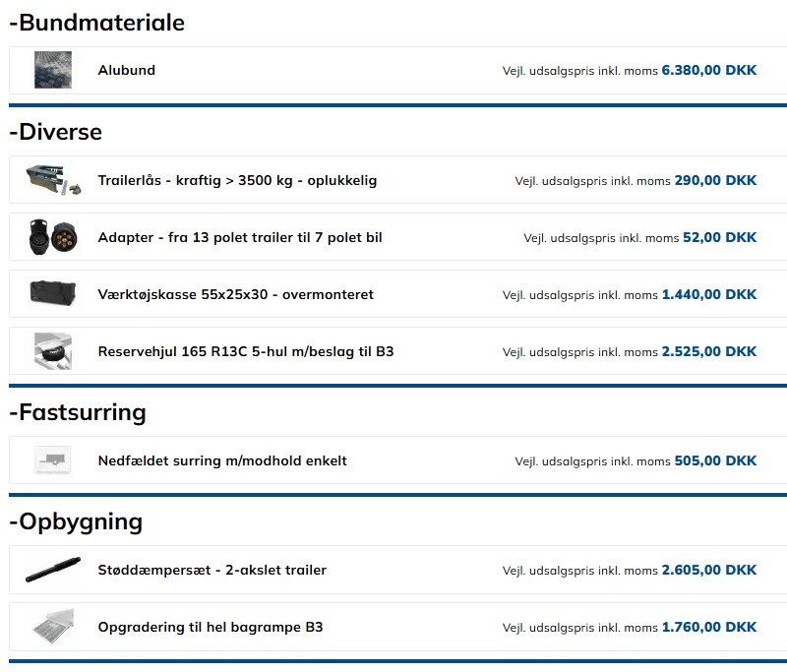This screenshot has width=787, height=672.
Task: Click the Nedfældet surring product image
Action: click(x=53, y=460)
